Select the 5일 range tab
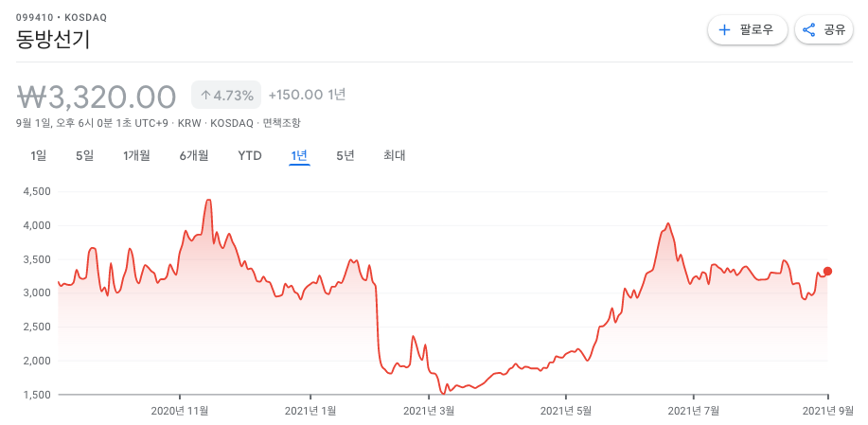The height and width of the screenshot is (425, 868). pos(84,155)
